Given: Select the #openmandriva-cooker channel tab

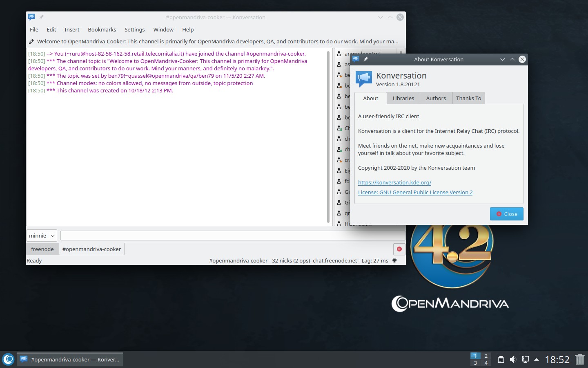Looking at the screenshot, I should (x=91, y=249).
